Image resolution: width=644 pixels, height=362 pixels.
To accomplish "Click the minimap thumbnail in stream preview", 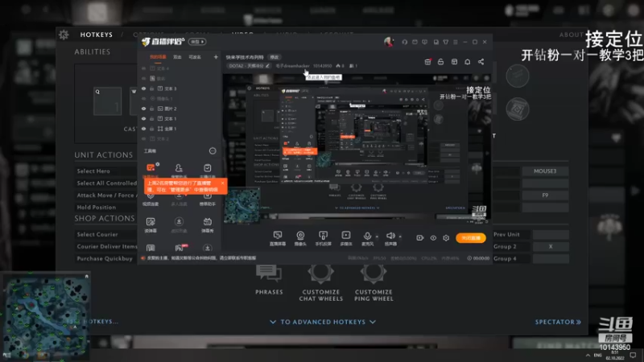I will 242,205.
